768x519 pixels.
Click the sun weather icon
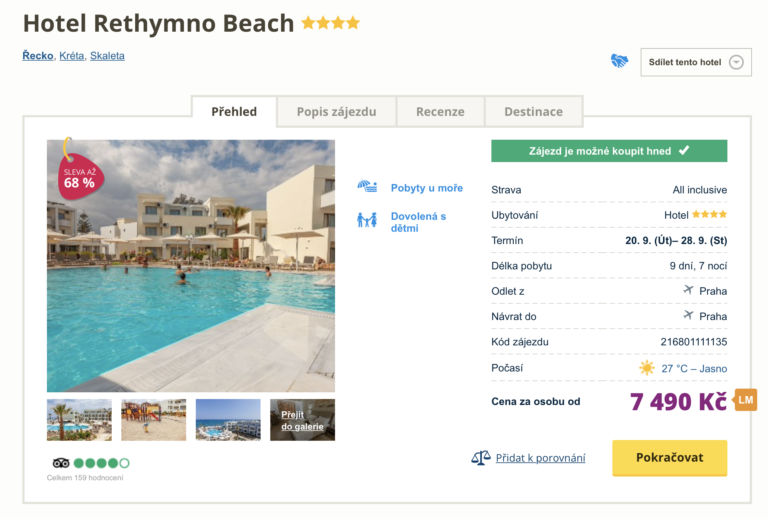click(x=647, y=368)
